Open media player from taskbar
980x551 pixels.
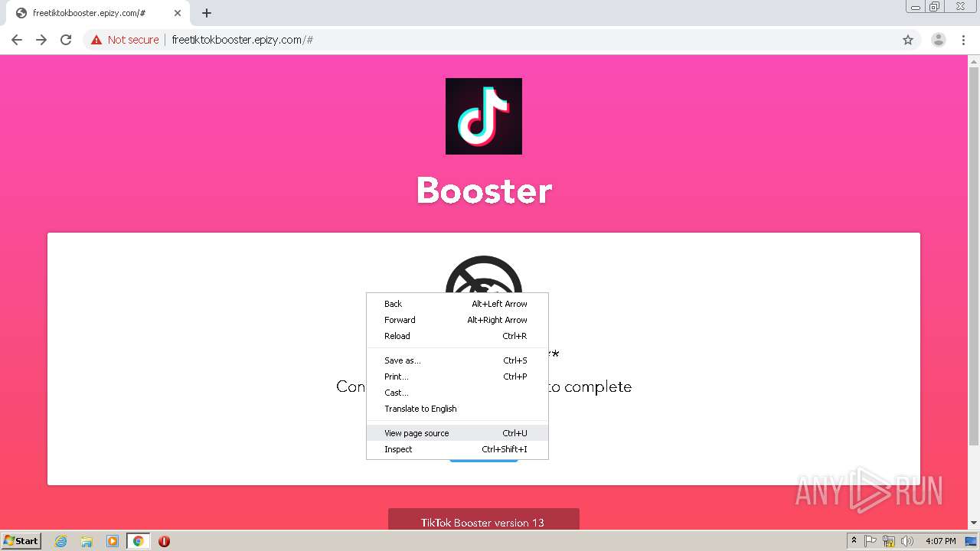point(113,541)
